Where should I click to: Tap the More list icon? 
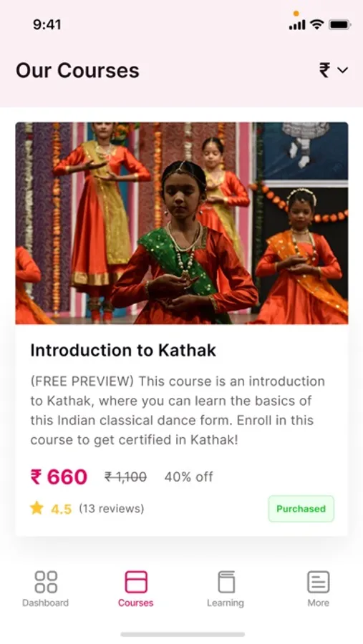(318, 582)
